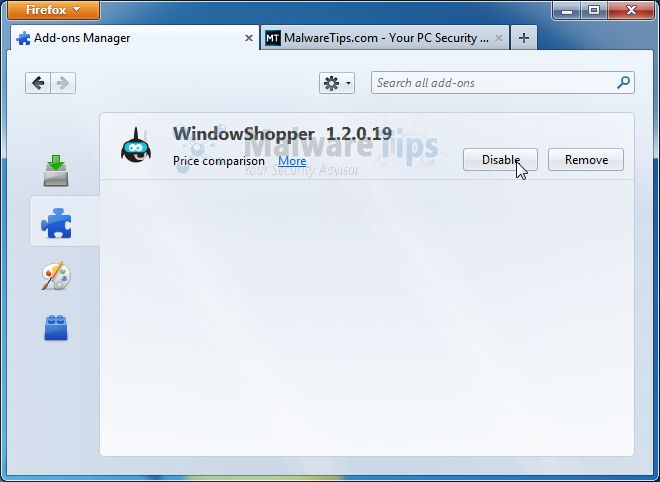Click the search magnifier icon
Screen dimensions: 660x482
coord(623,83)
